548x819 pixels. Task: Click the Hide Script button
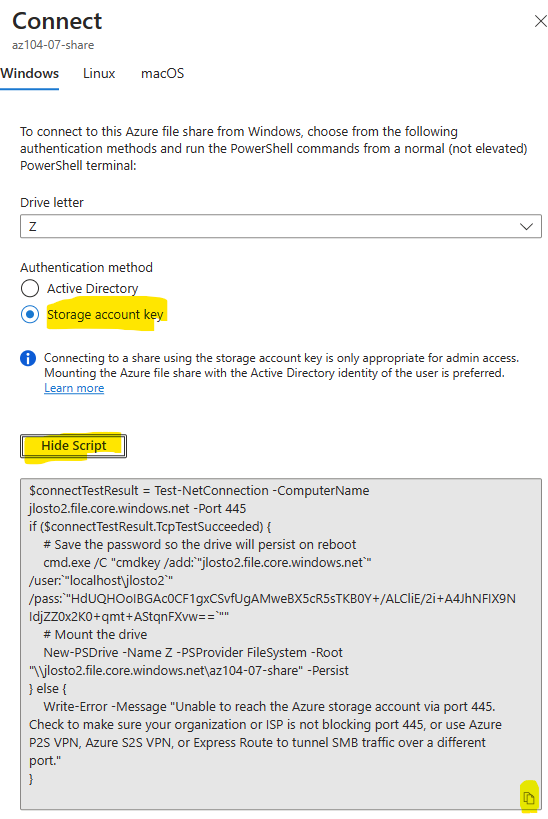[x=73, y=446]
